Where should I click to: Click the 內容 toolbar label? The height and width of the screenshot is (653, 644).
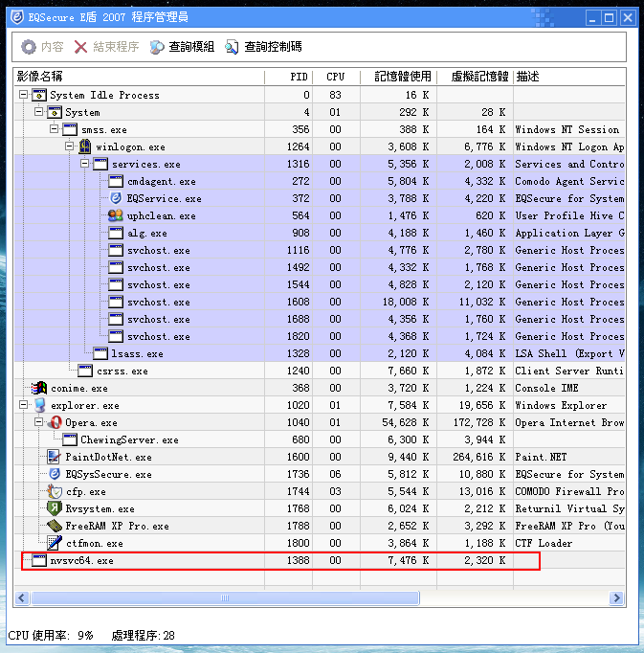tap(53, 47)
